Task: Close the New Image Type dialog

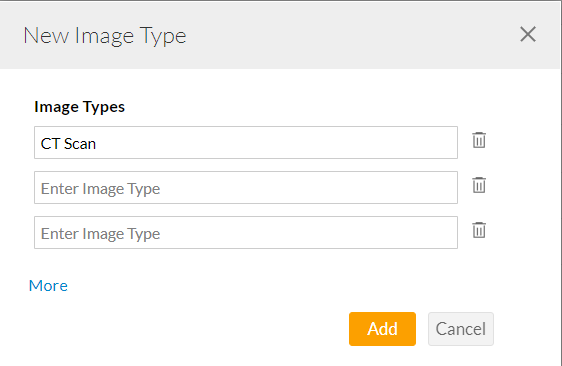Action: coord(528,34)
